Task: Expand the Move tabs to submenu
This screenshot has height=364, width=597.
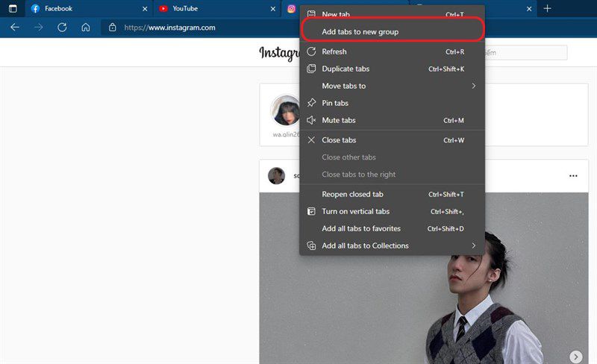Action: coord(393,86)
